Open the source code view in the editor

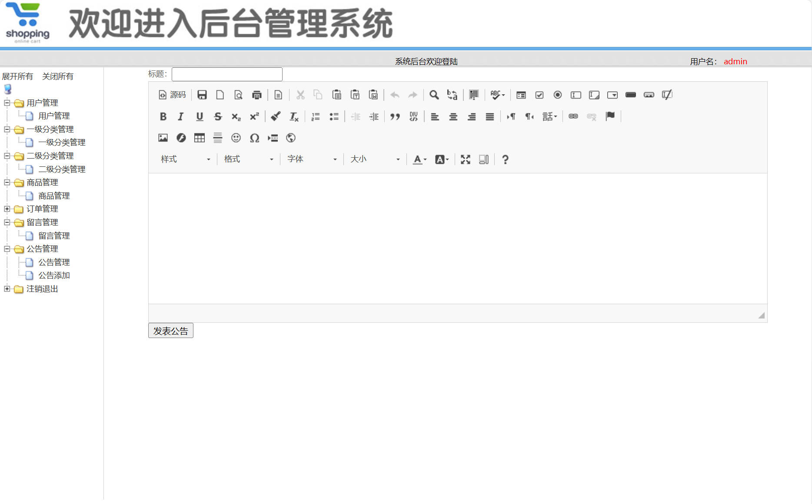pos(172,95)
